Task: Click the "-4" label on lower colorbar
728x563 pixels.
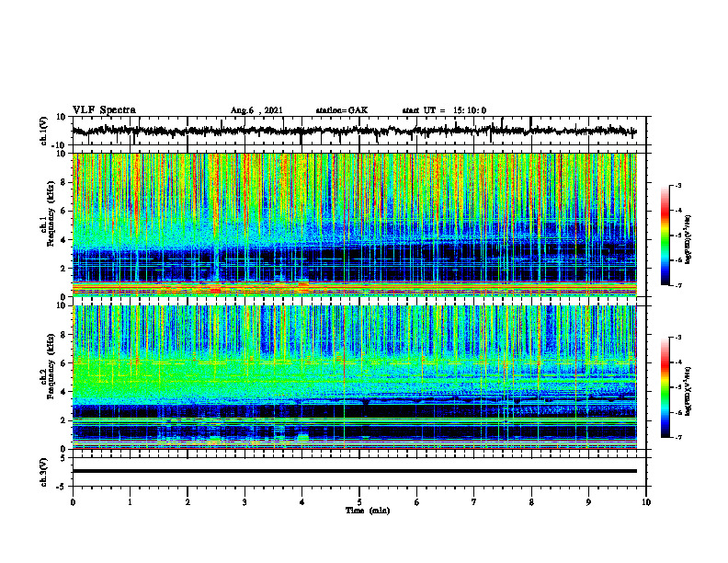Action: coord(678,362)
